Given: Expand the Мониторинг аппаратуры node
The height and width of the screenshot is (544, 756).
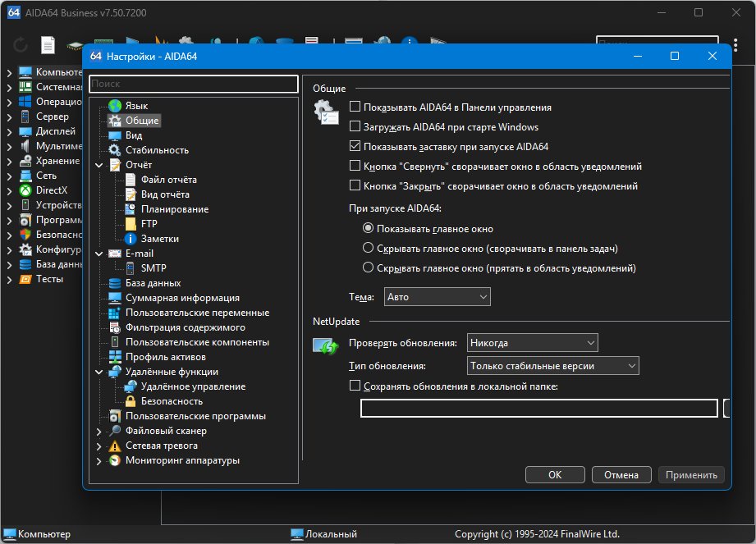Looking at the screenshot, I should 99,461.
